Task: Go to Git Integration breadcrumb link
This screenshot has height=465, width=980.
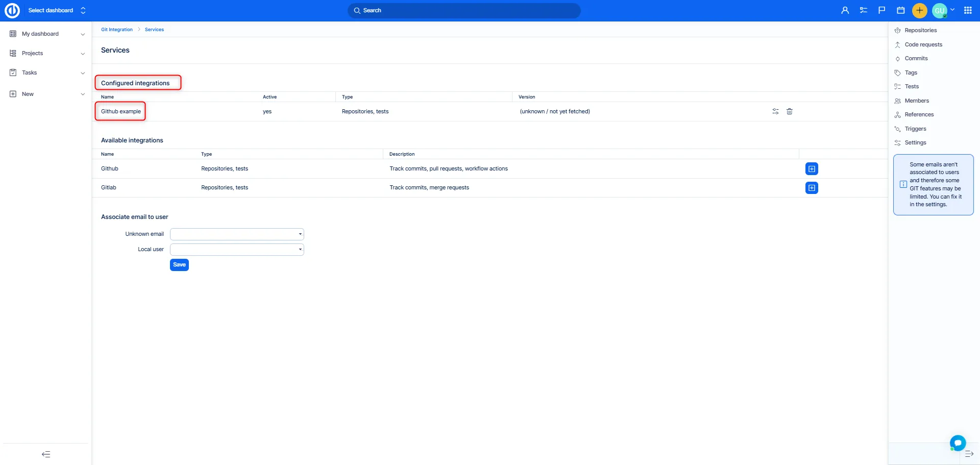Action: [x=116, y=30]
